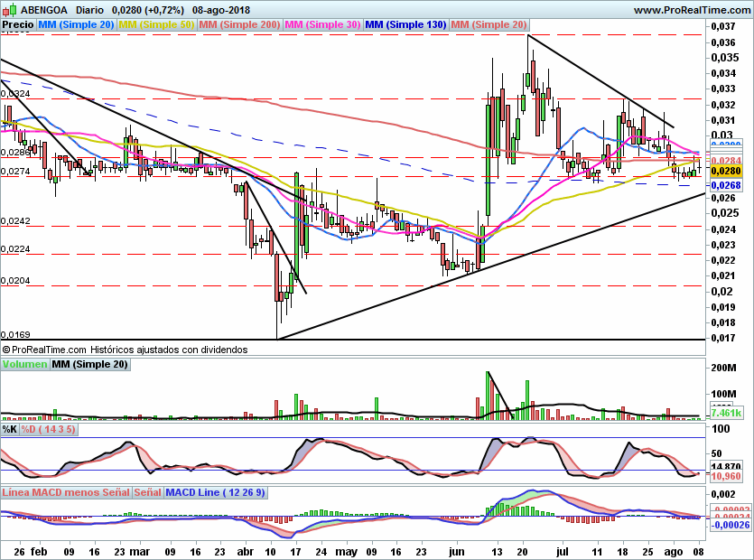Screen dimensions: 754x560
Task: Click the abr label on the date axis
Action: click(246, 552)
